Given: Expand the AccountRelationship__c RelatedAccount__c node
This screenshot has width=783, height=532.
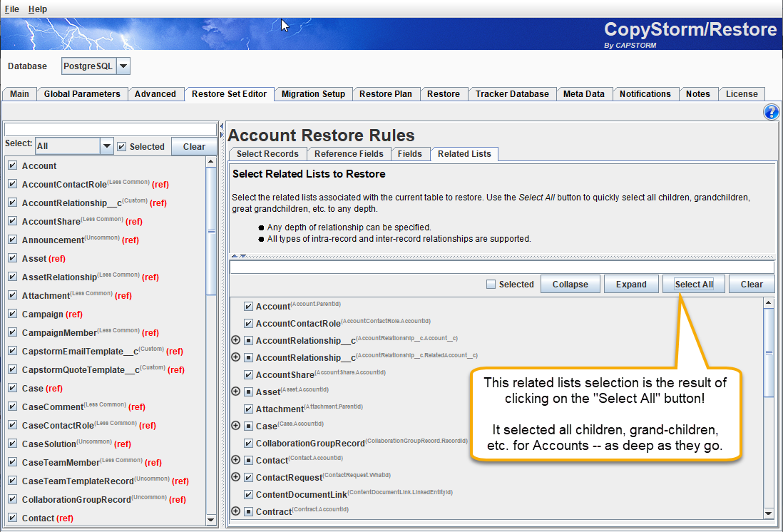Looking at the screenshot, I should pyautogui.click(x=236, y=357).
